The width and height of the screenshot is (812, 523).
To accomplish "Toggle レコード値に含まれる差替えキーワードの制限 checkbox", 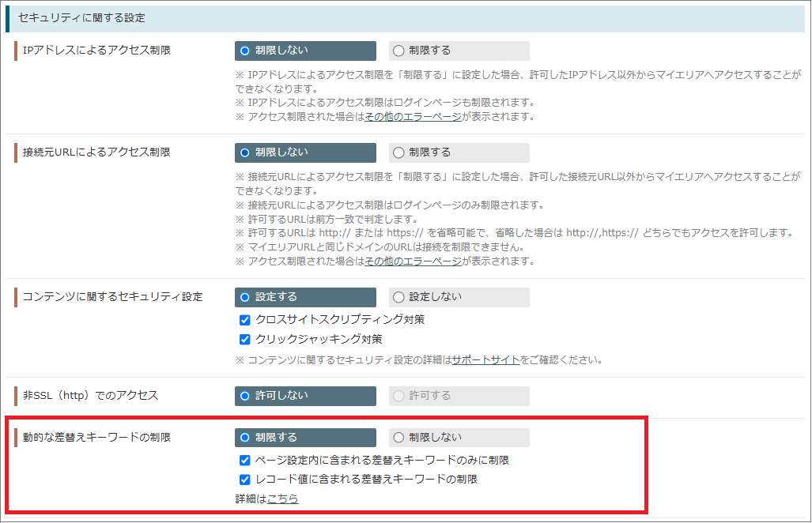I will coord(245,480).
